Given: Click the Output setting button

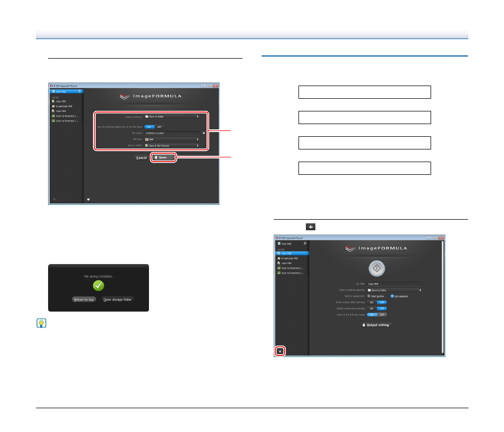Looking at the screenshot, I should [376, 325].
